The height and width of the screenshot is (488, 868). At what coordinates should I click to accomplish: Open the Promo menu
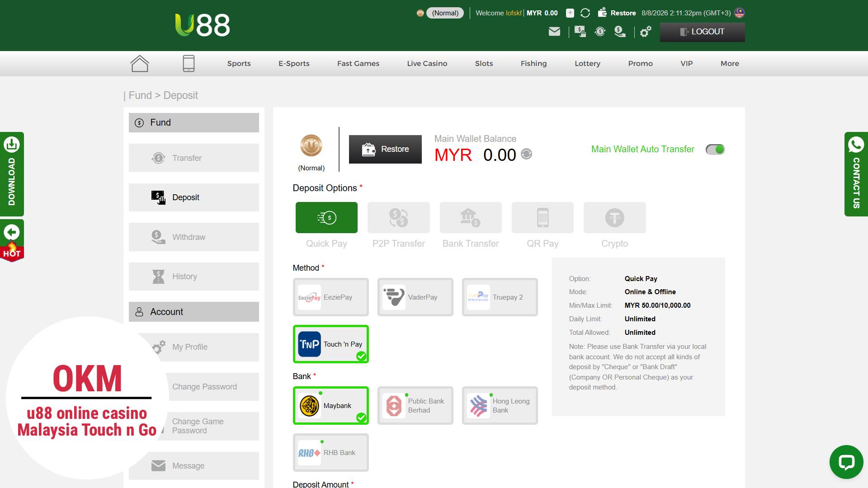tap(640, 64)
